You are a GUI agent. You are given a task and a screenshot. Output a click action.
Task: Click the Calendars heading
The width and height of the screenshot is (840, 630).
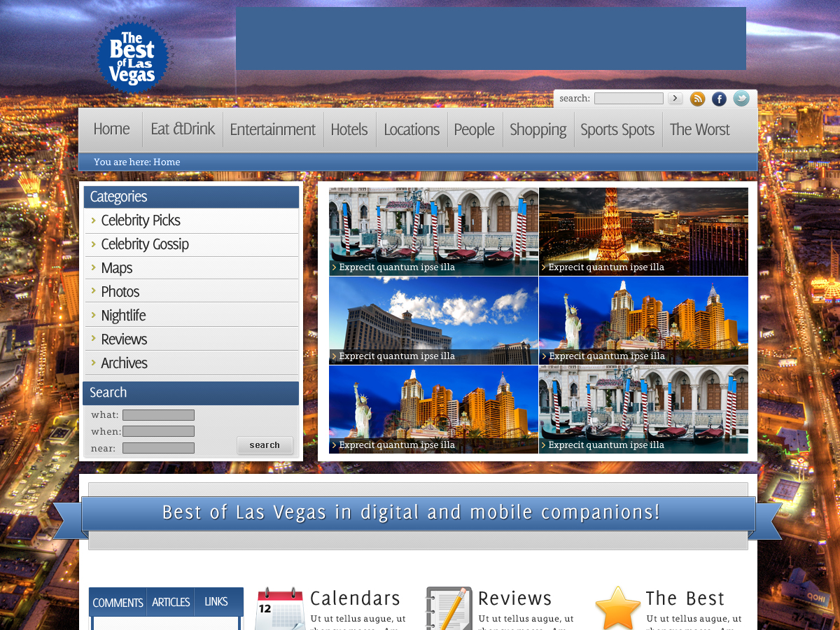355,598
